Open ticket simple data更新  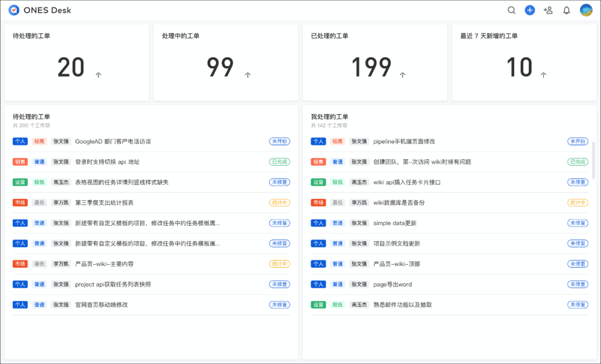(395, 223)
